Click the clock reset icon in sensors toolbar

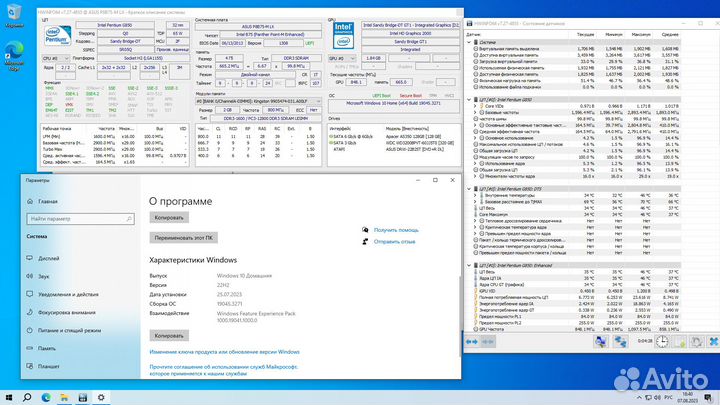tap(662, 342)
